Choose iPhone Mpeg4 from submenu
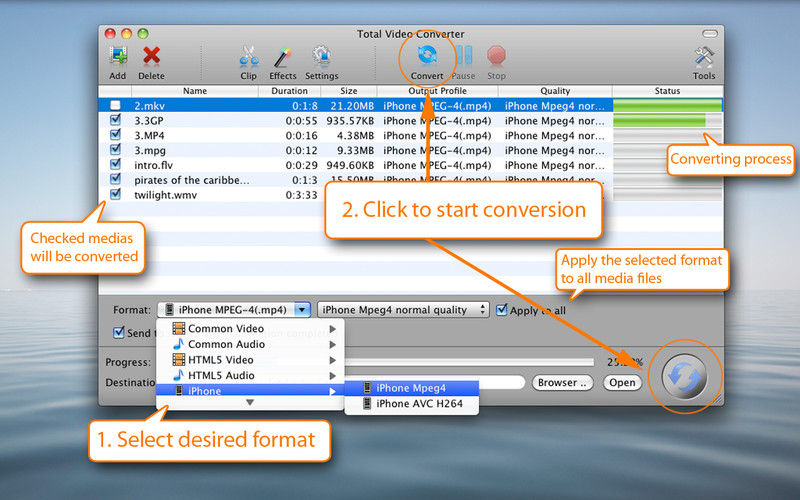This screenshot has width=800, height=500. (412, 388)
